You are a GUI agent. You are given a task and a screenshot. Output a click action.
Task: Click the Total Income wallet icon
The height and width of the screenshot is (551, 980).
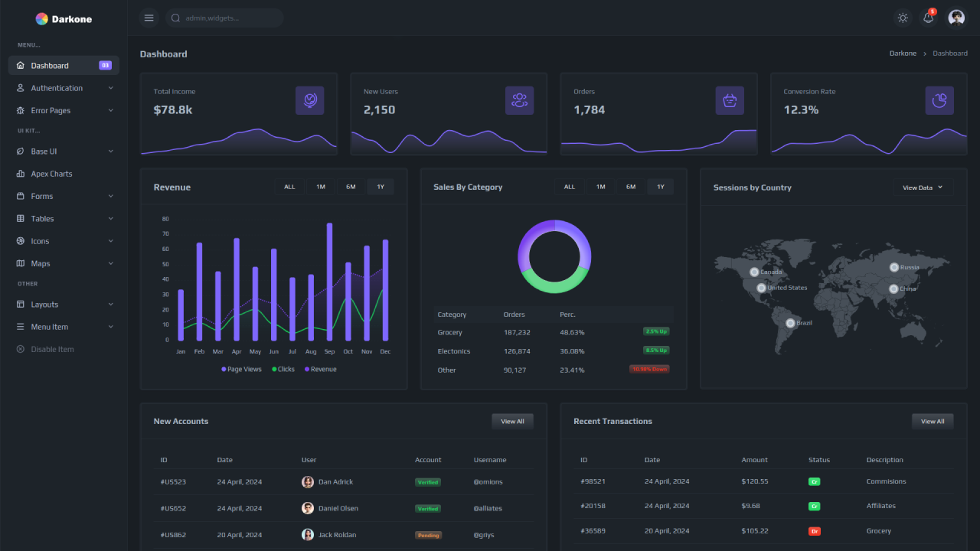[x=309, y=100]
